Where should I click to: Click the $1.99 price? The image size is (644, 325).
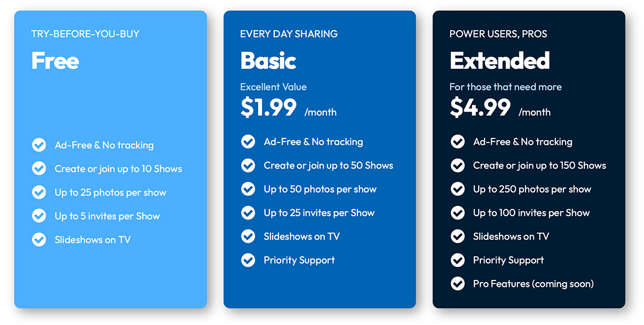pyautogui.click(x=268, y=107)
